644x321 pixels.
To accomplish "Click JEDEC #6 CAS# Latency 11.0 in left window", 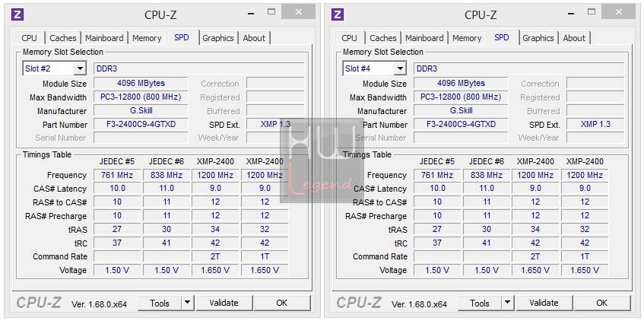I will pos(167,188).
